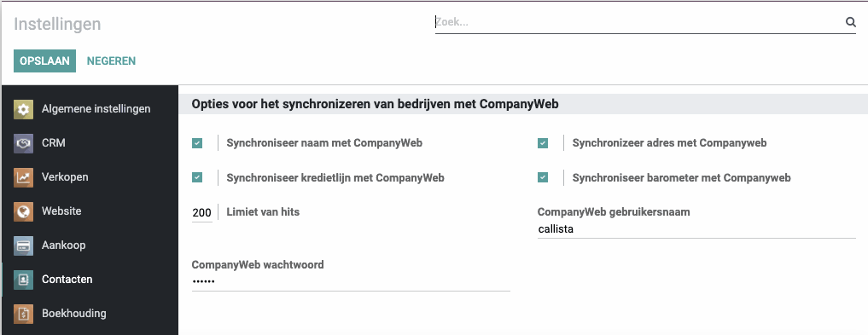Discard changes with NEGEREN

pos(111,61)
